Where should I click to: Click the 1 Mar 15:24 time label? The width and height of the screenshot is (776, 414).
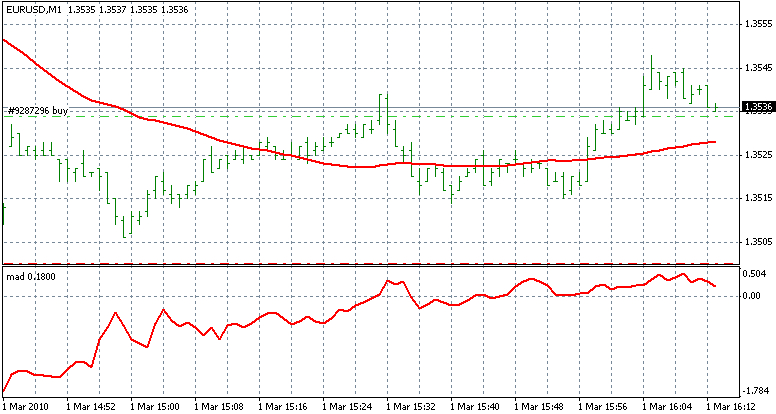pos(347,407)
